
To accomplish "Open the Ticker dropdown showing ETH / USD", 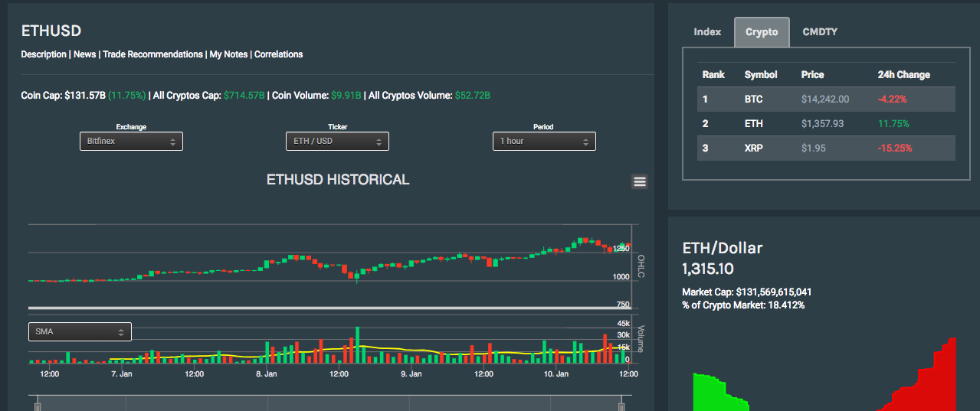I will 337,141.
